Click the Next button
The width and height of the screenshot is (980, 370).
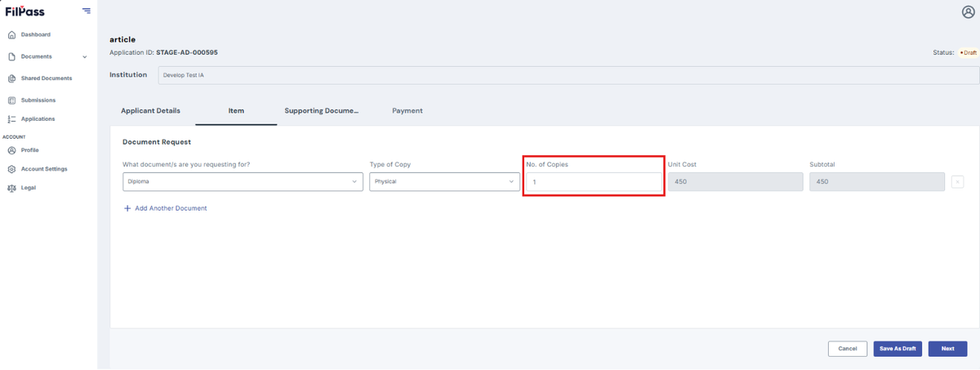pyautogui.click(x=947, y=349)
